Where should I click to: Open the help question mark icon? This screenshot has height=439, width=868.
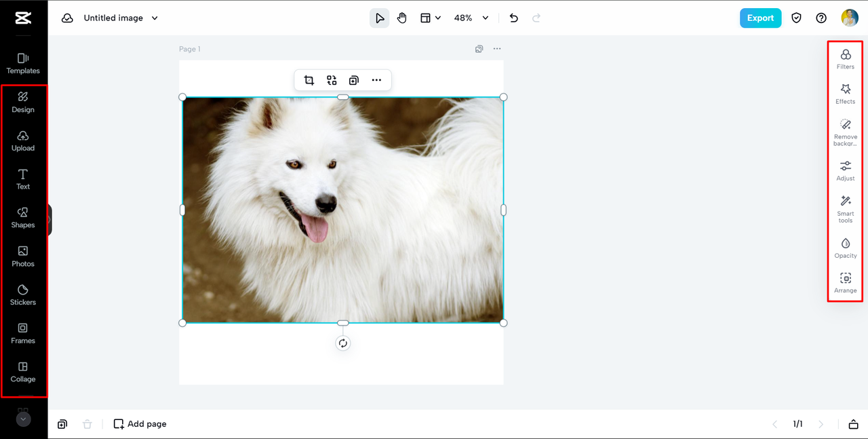pos(821,18)
